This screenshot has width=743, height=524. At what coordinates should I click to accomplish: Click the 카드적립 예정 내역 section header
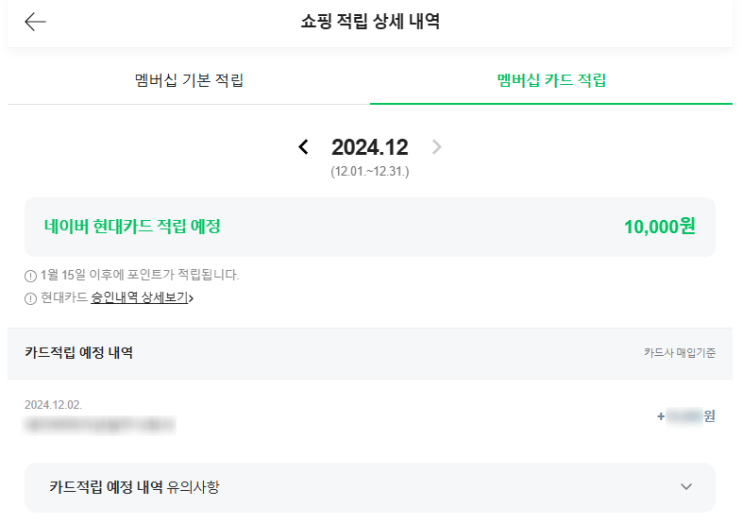point(79,353)
